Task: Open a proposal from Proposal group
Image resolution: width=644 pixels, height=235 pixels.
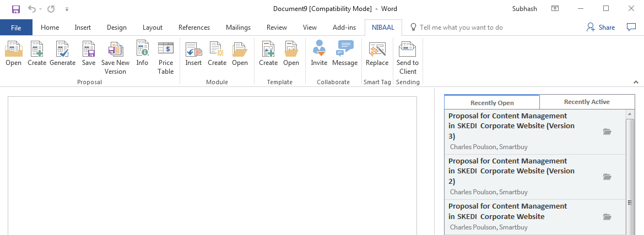Action: tap(14, 53)
